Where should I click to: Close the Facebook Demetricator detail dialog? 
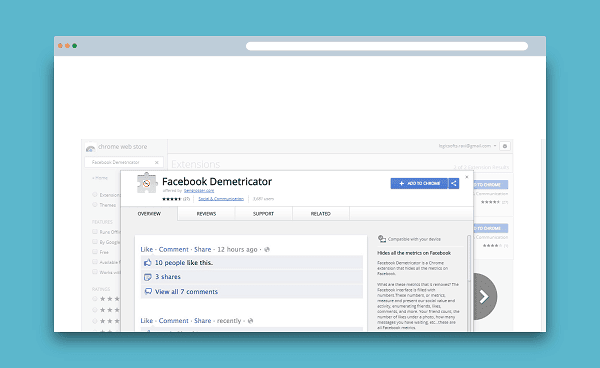pos(466,177)
